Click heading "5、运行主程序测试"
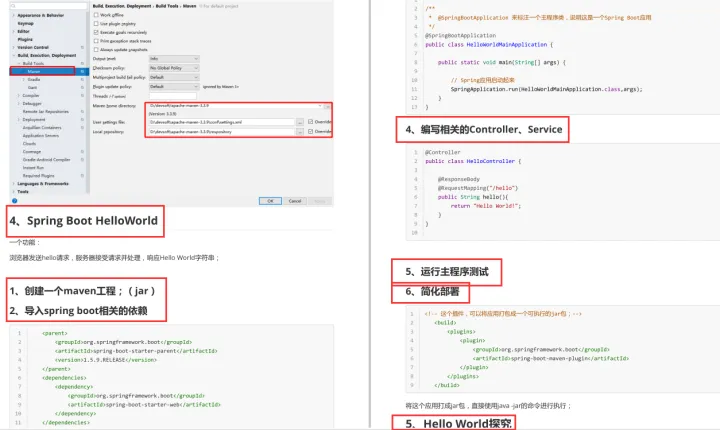Screen dimensions: 720x430 point(447,272)
